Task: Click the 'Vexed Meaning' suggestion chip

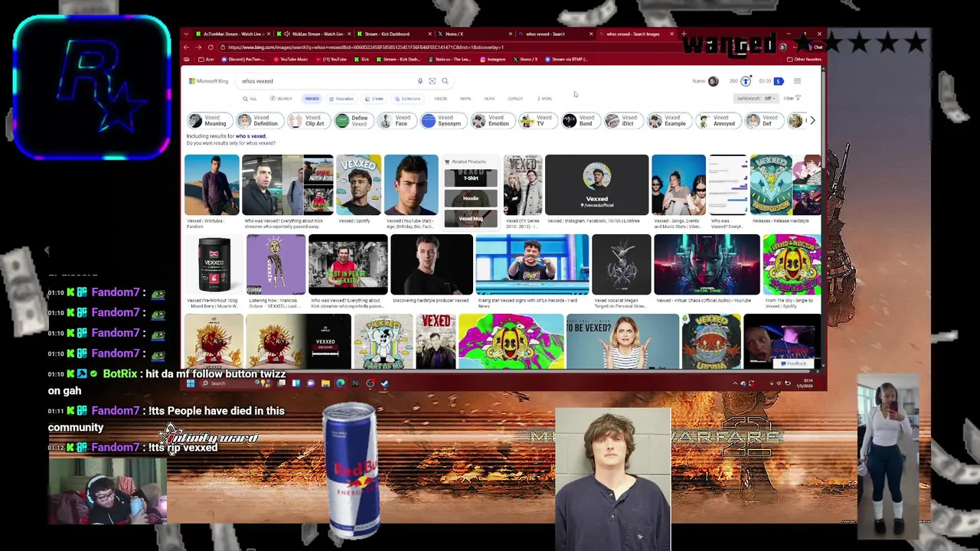Action: click(208, 121)
